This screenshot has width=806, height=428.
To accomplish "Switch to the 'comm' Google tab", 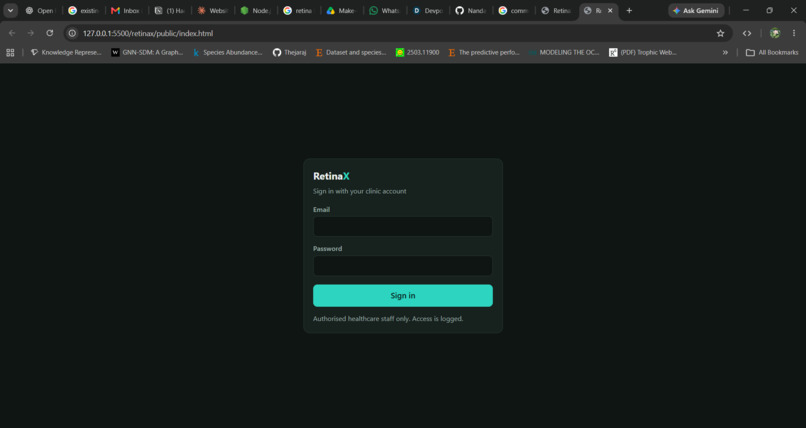I will [514, 10].
